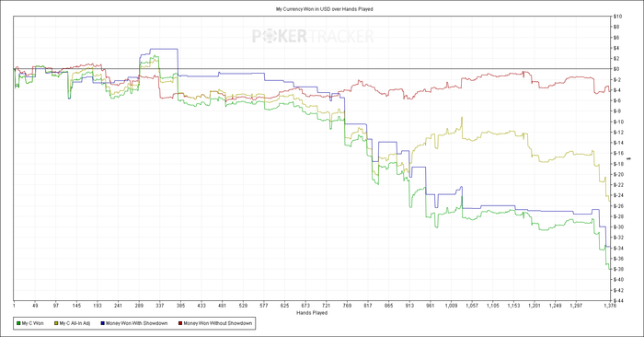The width and height of the screenshot is (644, 337).
Task: Click the 769 tick on the x-axis
Action: click(347, 306)
